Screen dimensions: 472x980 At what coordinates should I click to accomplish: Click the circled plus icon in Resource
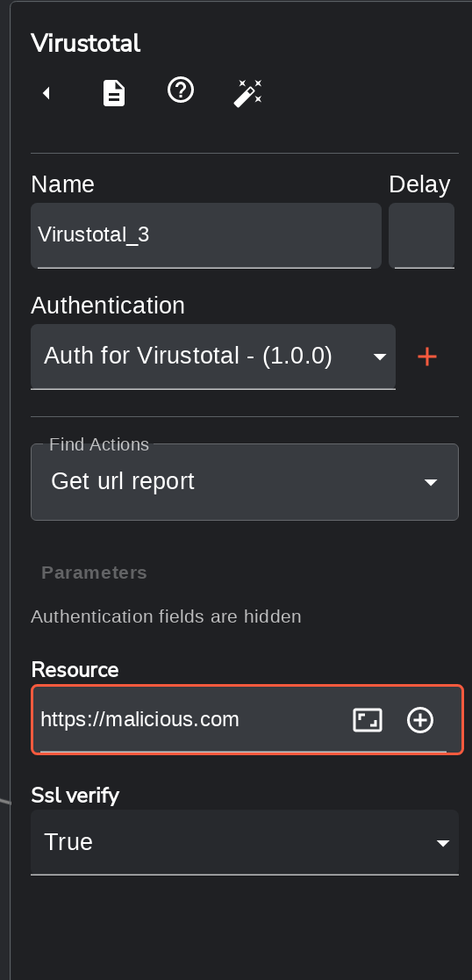tap(420, 720)
